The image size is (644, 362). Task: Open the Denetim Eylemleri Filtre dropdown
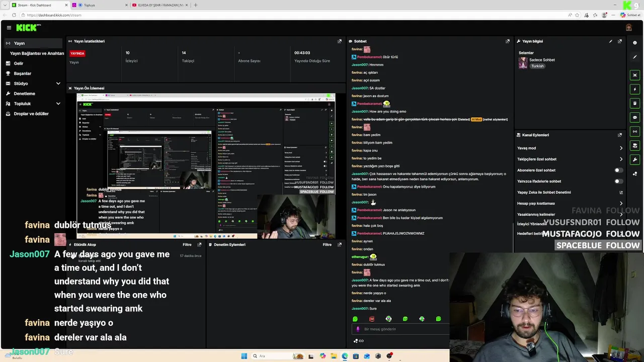click(x=328, y=244)
